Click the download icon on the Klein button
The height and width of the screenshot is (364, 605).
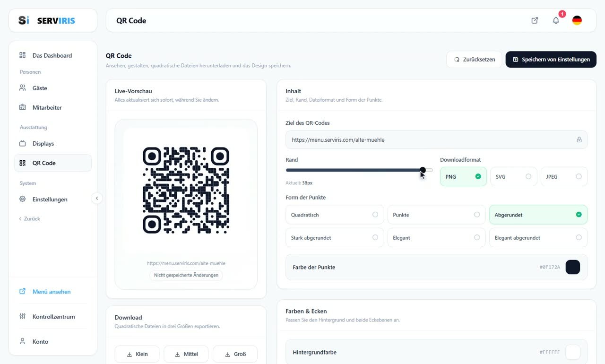point(130,354)
